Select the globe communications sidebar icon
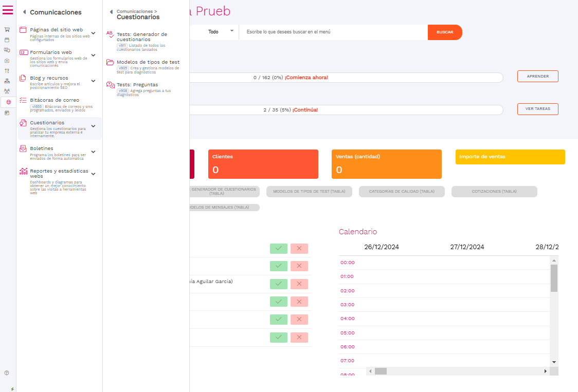This screenshot has width=578, height=392. pos(8,102)
